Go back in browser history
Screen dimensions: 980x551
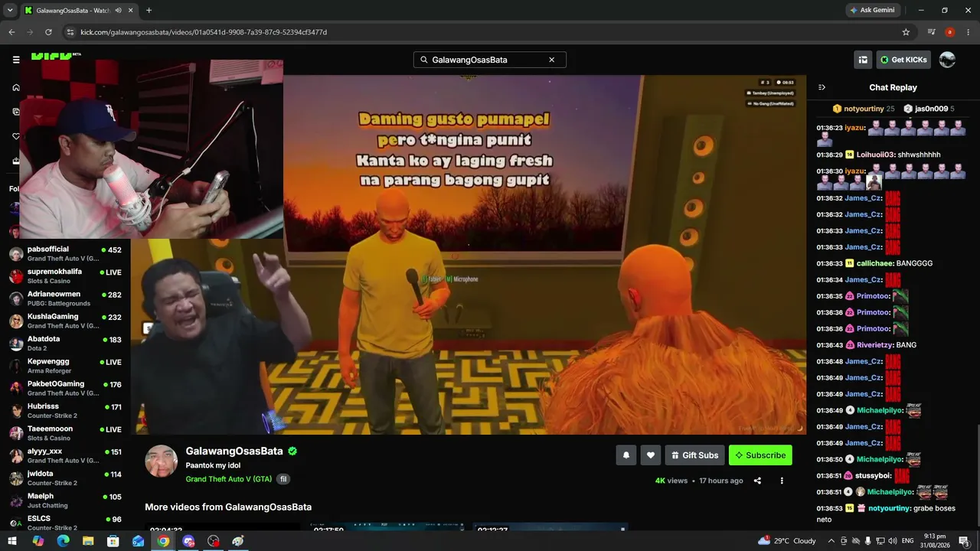coord(11,32)
